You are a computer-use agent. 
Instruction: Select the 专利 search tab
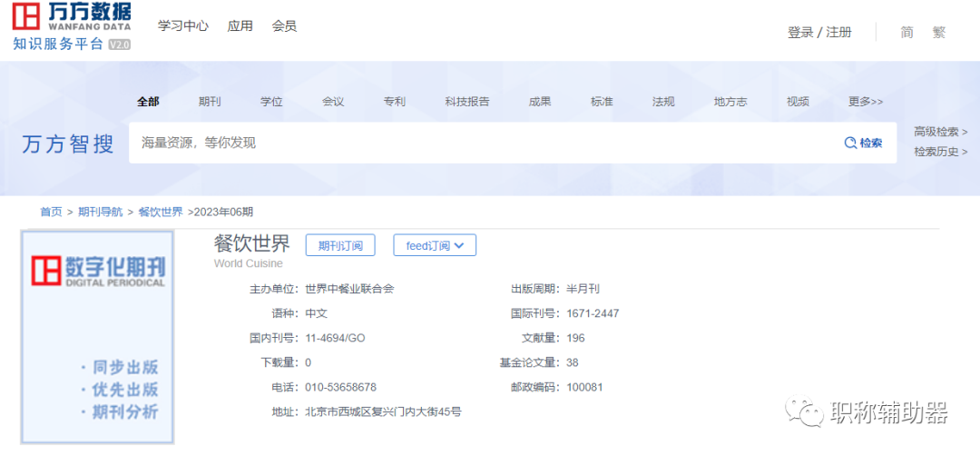[x=395, y=102]
